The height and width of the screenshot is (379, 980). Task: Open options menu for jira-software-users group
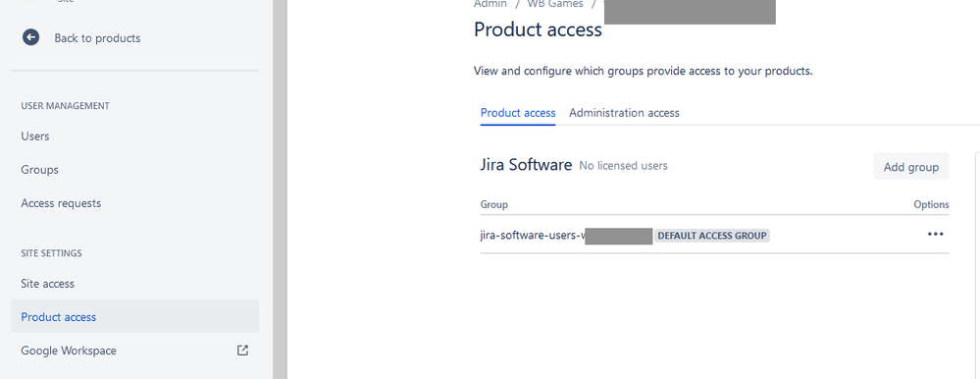[x=935, y=234]
